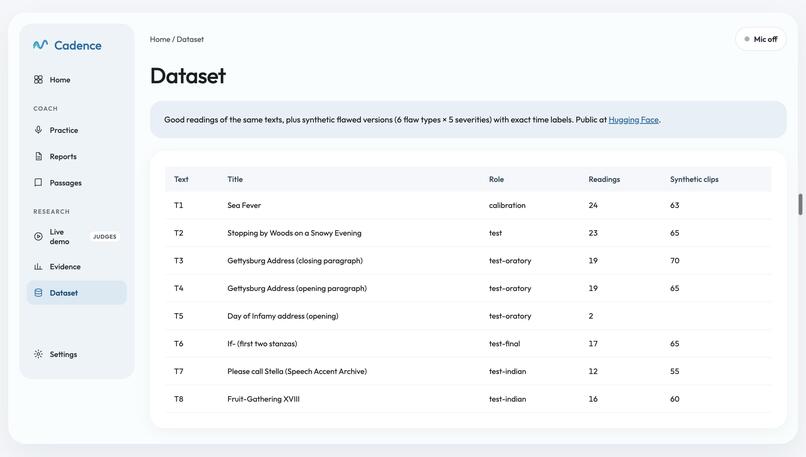
Task: Click Please call Stella (Speech Accent Archive)
Action: tap(297, 371)
